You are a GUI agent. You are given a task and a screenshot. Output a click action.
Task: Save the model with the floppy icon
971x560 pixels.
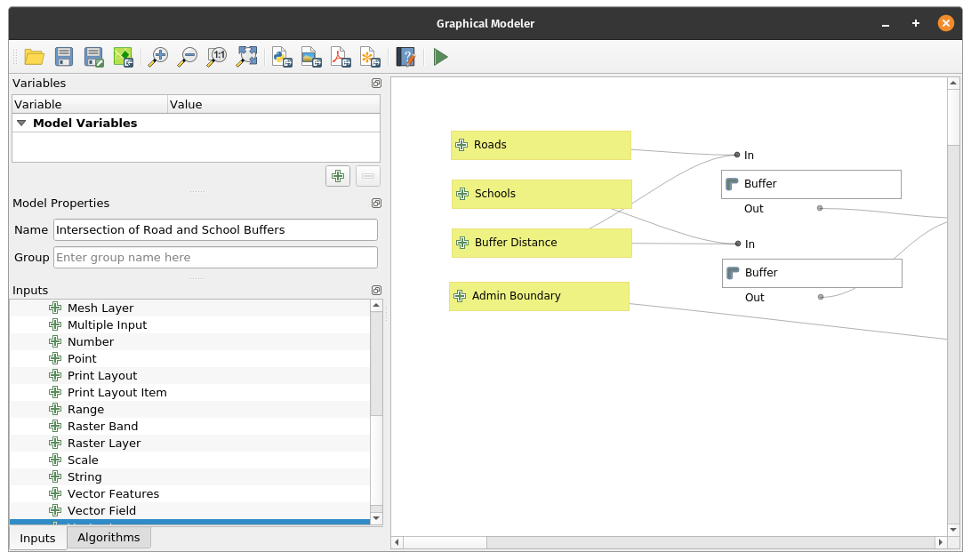click(64, 58)
